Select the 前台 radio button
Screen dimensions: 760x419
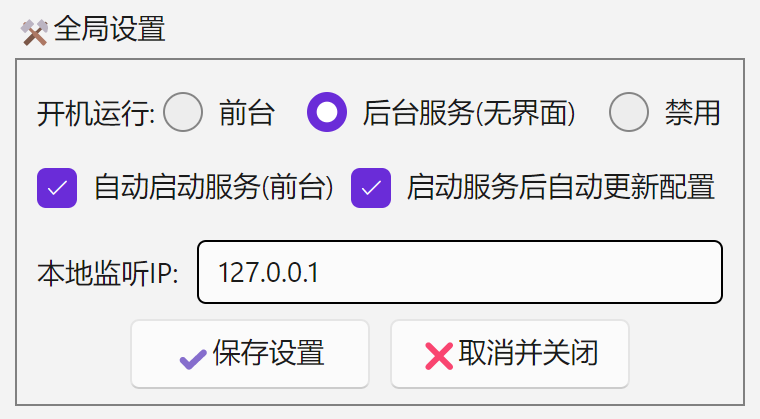183,113
